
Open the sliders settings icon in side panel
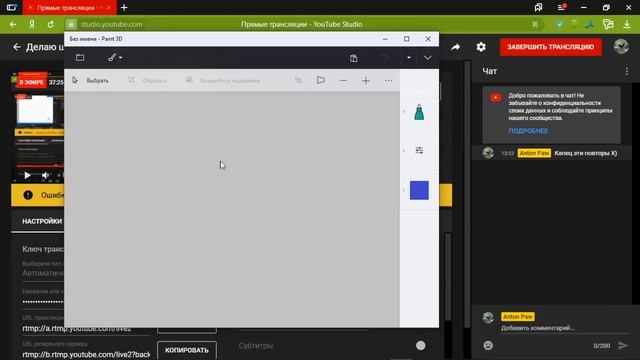tap(419, 151)
